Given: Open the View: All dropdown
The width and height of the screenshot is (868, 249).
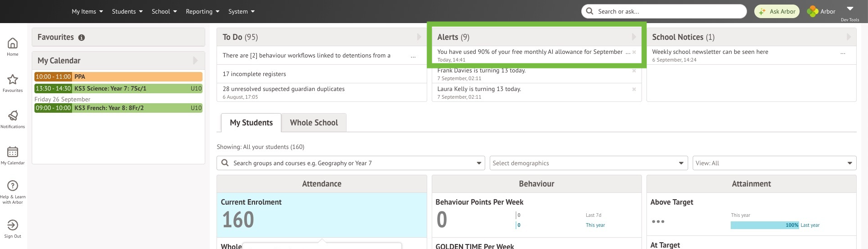Looking at the screenshot, I should tap(774, 163).
